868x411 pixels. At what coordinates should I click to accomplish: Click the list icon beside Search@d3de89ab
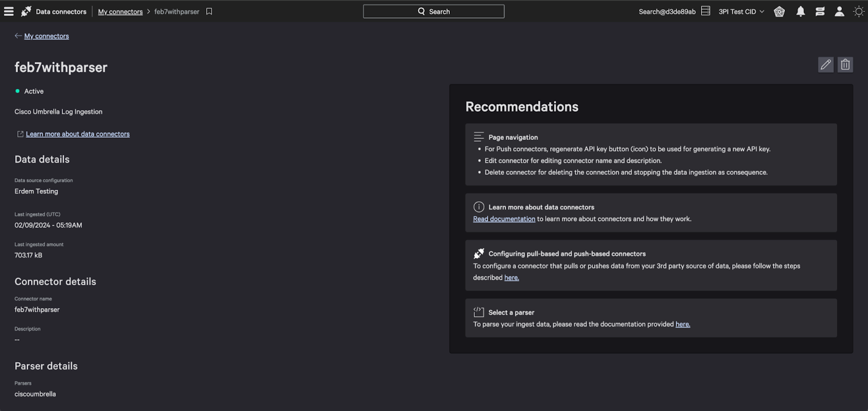[705, 11]
